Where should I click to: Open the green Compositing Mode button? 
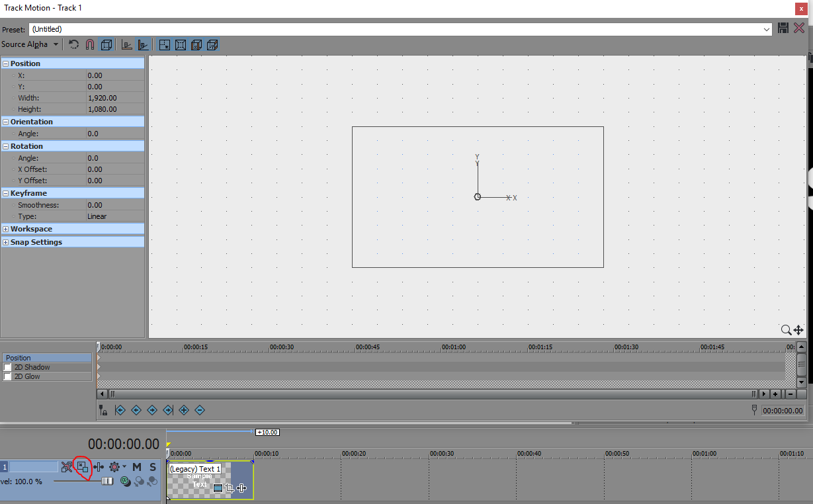[126, 482]
